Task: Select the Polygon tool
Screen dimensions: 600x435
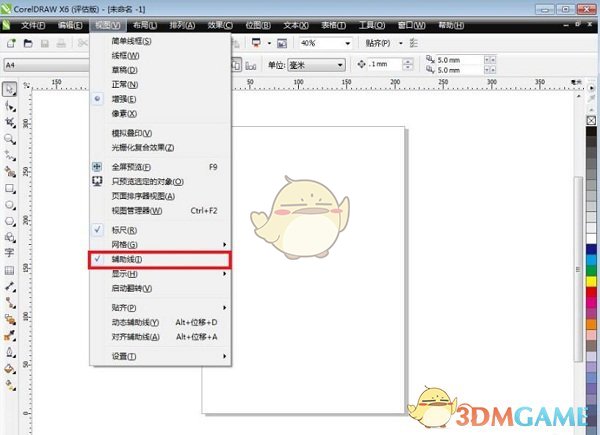Action: click(x=10, y=221)
